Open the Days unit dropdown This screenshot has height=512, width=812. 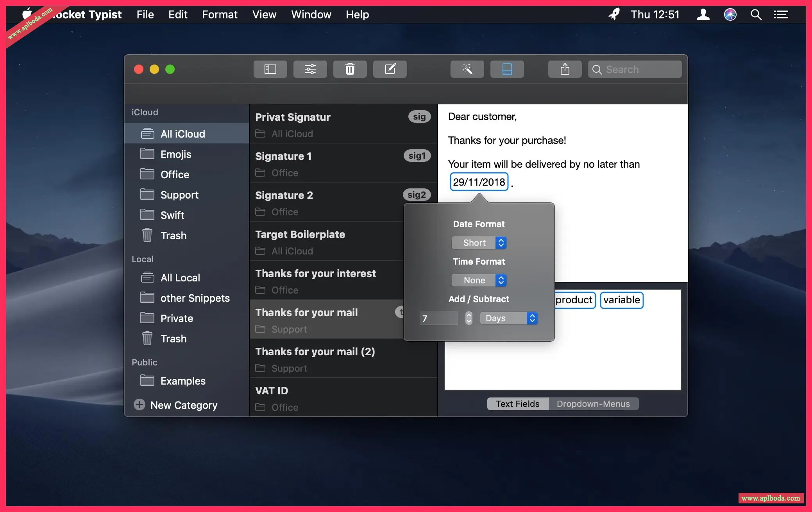(509, 318)
